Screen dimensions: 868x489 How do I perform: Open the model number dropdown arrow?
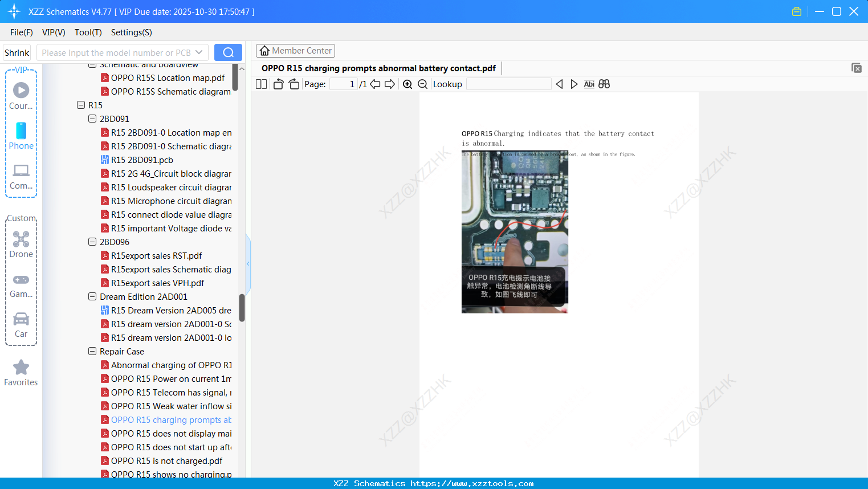pyautogui.click(x=199, y=52)
